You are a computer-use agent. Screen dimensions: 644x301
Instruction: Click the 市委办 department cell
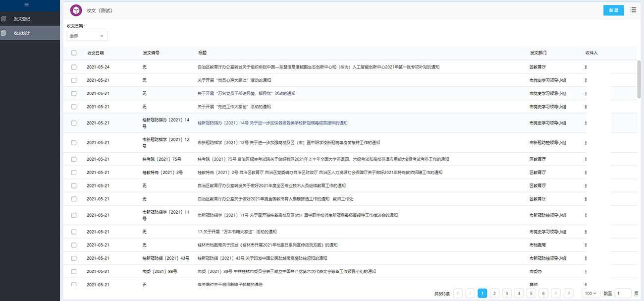click(536, 271)
